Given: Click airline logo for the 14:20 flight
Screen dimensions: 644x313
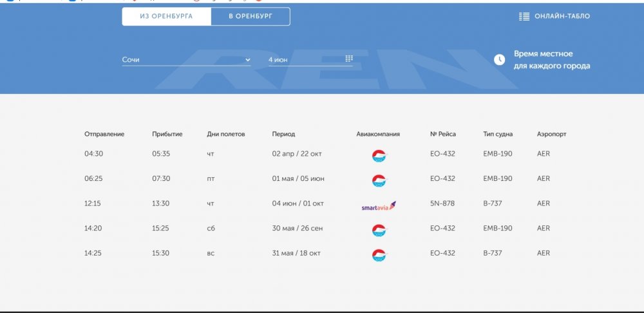Looking at the screenshot, I should point(378,230).
